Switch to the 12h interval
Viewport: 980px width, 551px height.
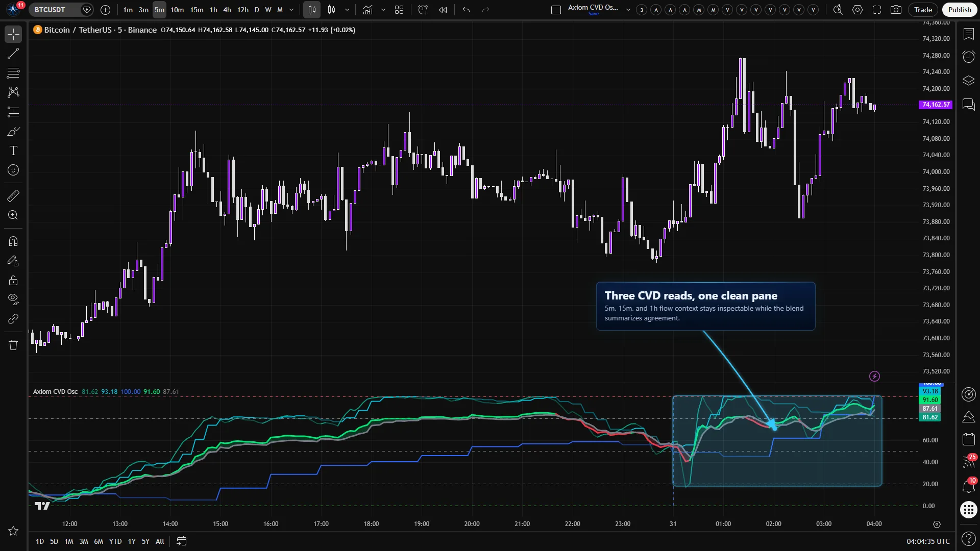[243, 10]
